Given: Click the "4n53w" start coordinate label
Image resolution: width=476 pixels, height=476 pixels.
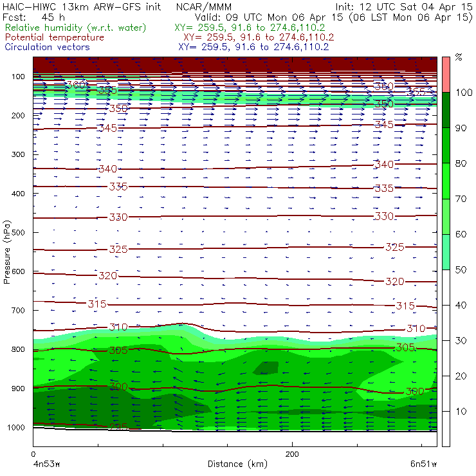Looking at the screenshot, I should [x=46, y=464].
